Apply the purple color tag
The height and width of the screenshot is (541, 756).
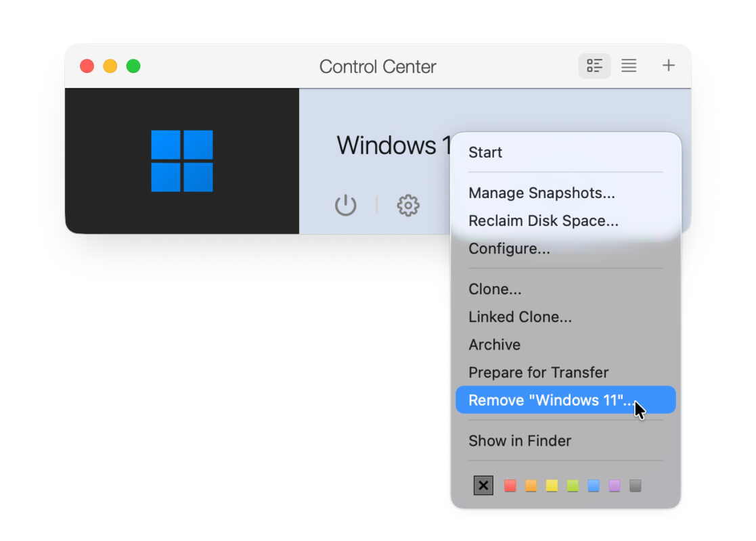(x=615, y=486)
